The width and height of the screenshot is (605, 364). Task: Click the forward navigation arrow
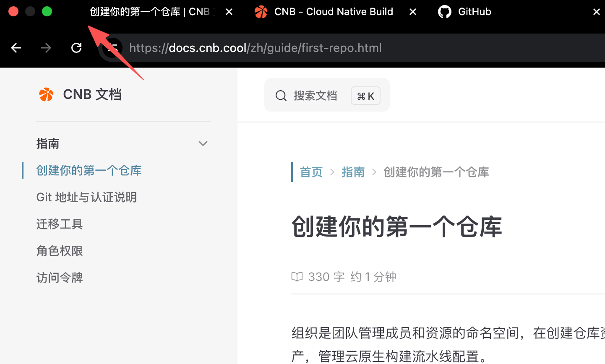[46, 48]
